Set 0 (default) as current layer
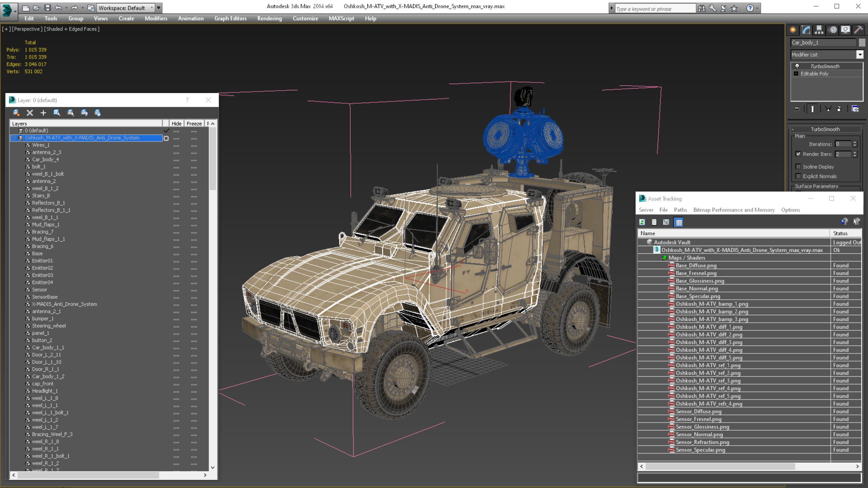This screenshot has width=868, height=488. point(166,131)
